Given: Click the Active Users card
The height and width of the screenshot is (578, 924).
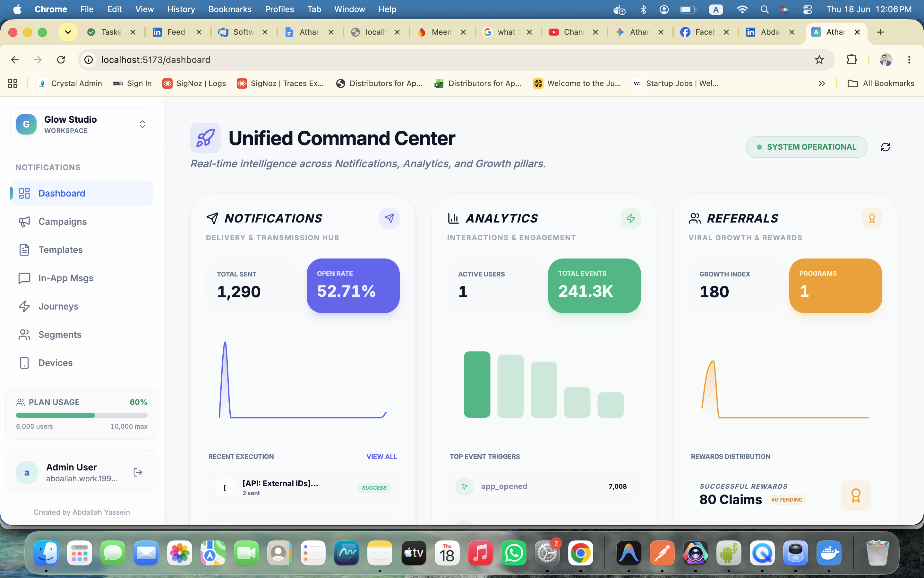Looking at the screenshot, I should click(494, 285).
